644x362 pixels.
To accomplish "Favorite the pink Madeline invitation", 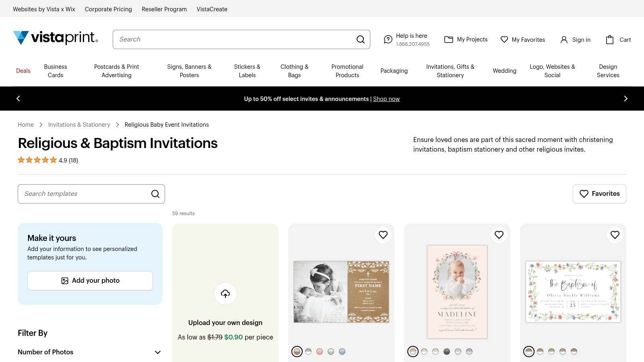I will pyautogui.click(x=499, y=235).
